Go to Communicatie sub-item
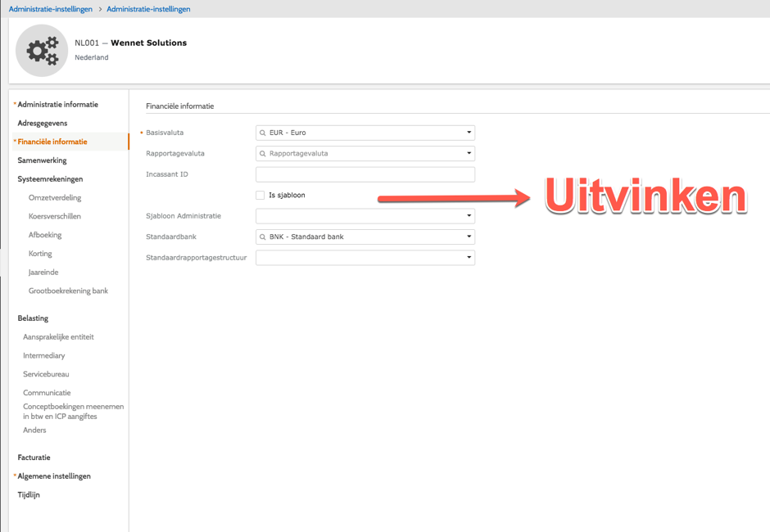The image size is (770, 532). (x=47, y=393)
